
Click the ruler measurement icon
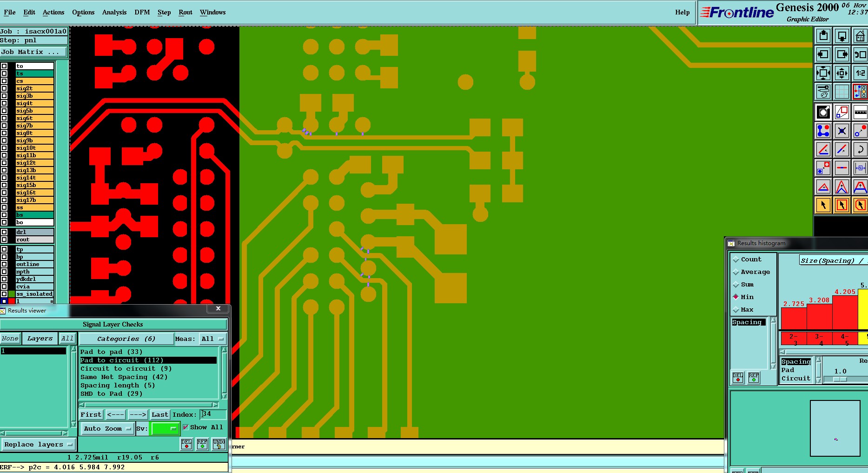tap(860, 112)
